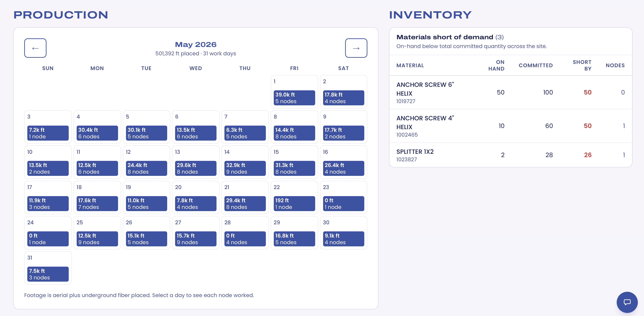The width and height of the screenshot is (644, 316).
Task: Select May 8 with 14.4k ft
Action: [x=294, y=127]
